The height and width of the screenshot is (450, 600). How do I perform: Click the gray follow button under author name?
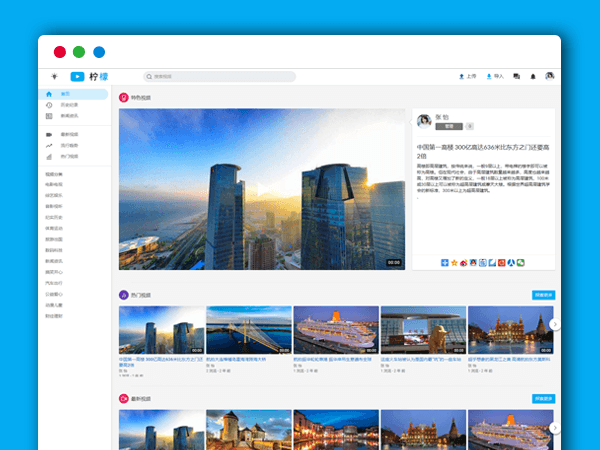(x=450, y=127)
